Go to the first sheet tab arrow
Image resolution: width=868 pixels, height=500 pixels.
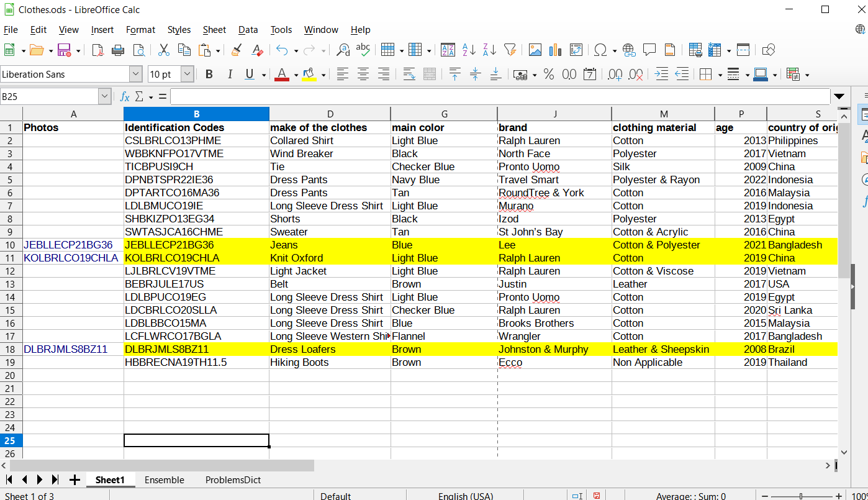point(9,480)
